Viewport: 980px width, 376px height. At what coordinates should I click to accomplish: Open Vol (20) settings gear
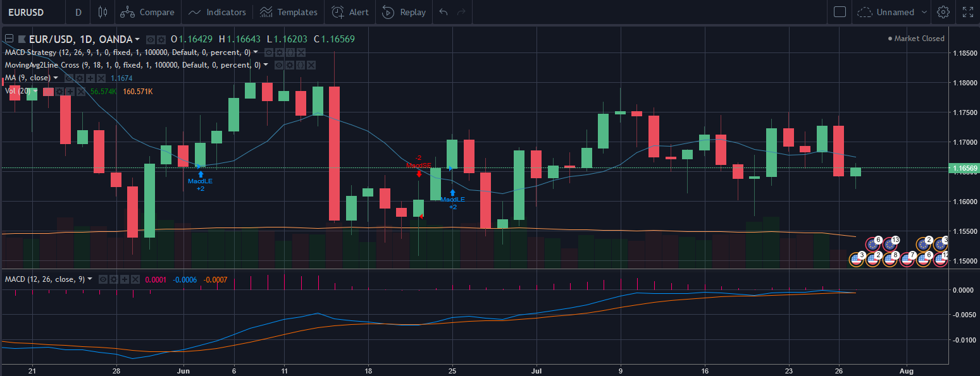click(59, 92)
